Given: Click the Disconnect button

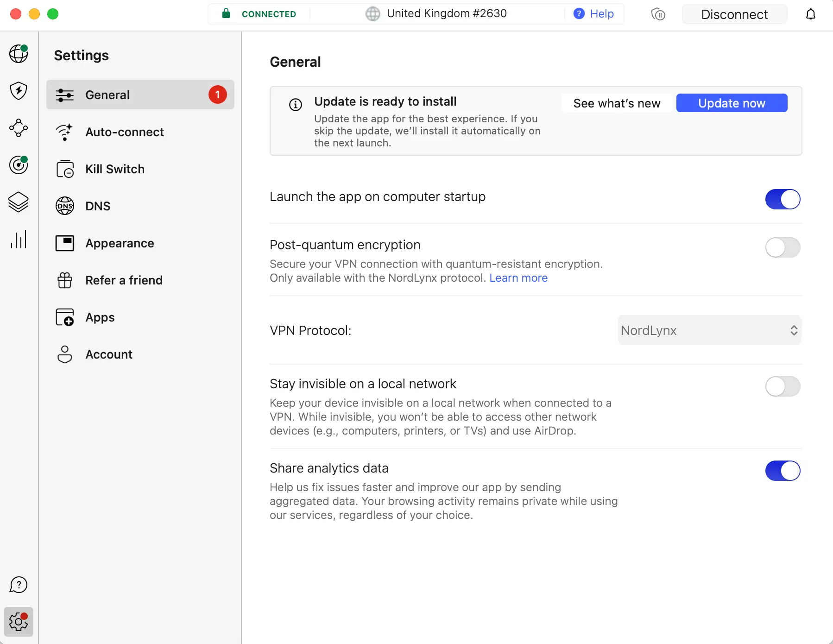Looking at the screenshot, I should (x=734, y=14).
